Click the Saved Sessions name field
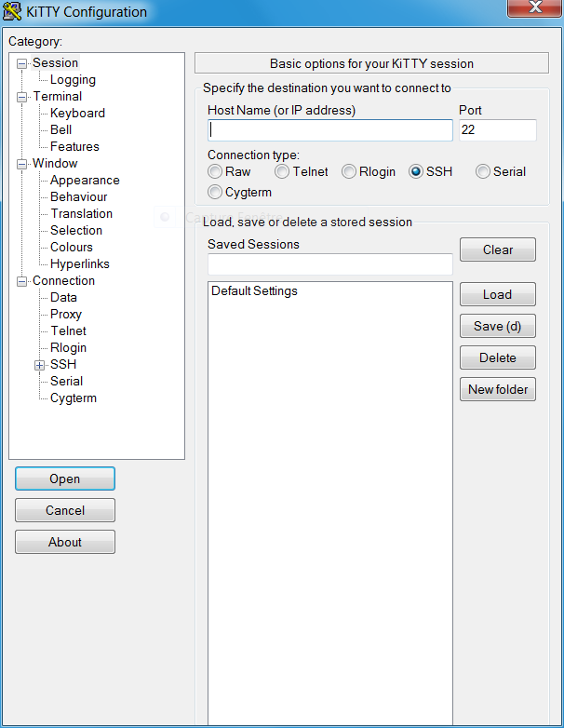This screenshot has height=728, width=564. pyautogui.click(x=330, y=264)
